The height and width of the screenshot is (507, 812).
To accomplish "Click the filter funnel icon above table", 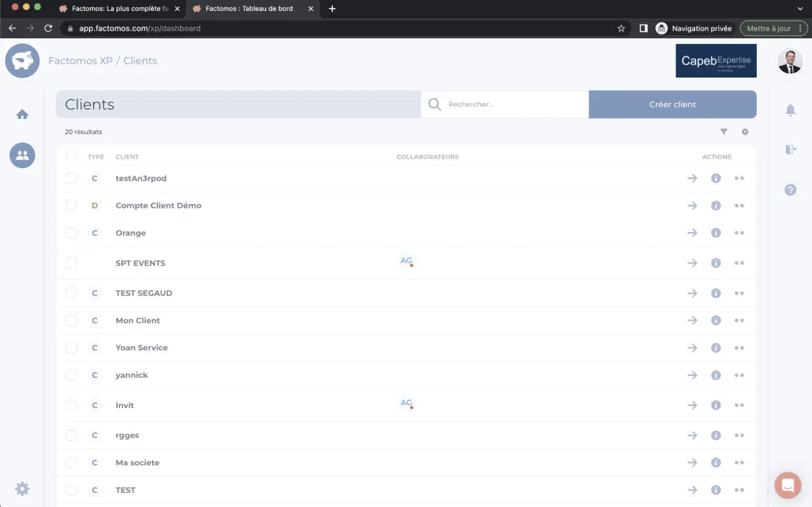I will pos(724,132).
